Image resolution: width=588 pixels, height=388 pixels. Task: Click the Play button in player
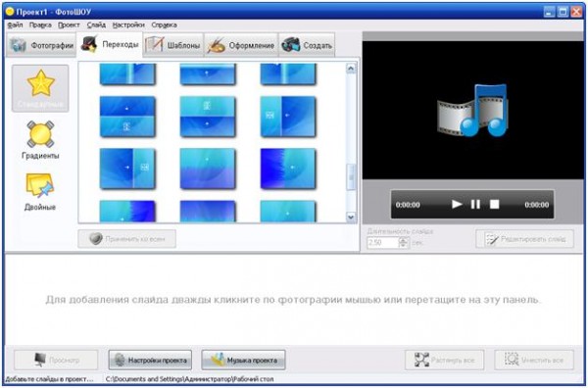click(x=456, y=205)
